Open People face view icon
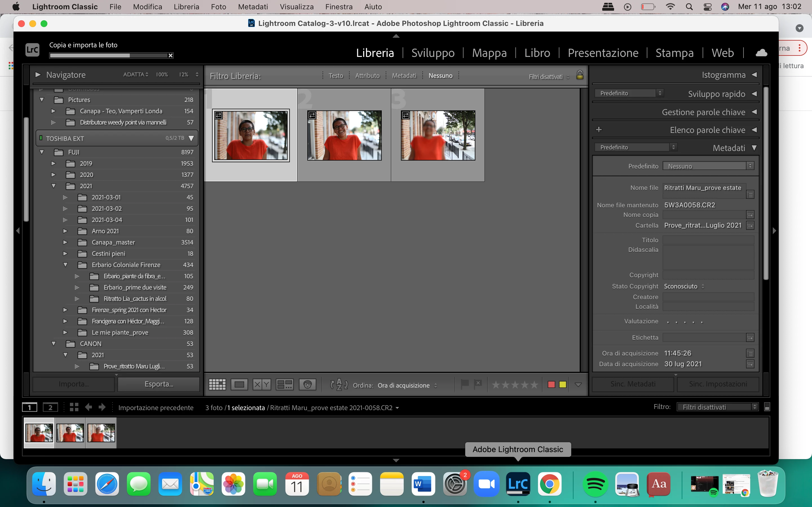Viewport: 812px width, 507px height. (x=307, y=384)
